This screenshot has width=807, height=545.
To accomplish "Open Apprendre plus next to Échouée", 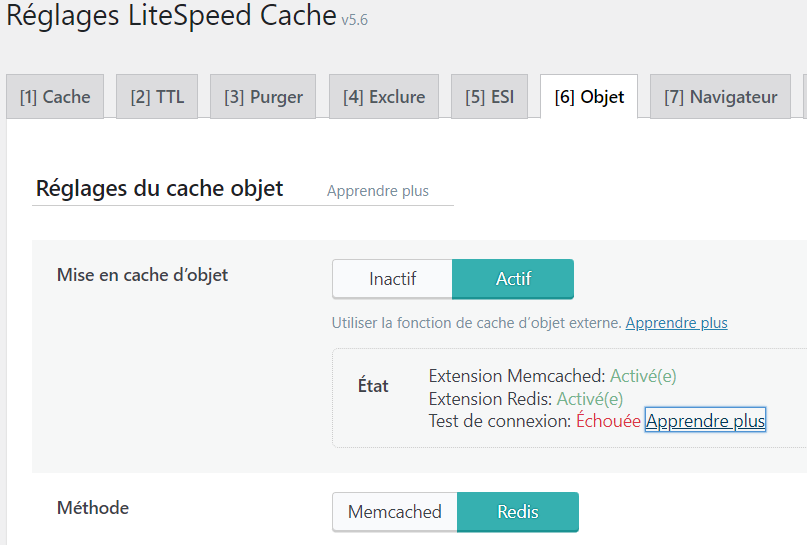I will [x=705, y=420].
